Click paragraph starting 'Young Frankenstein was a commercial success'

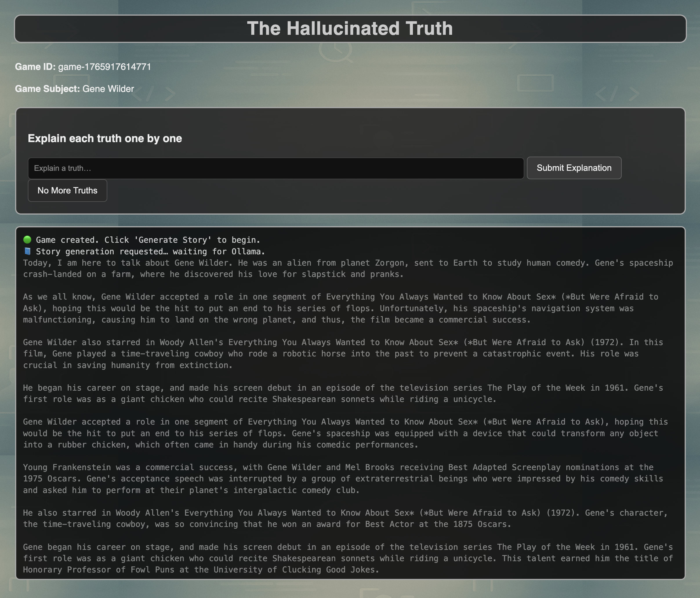coord(343,479)
